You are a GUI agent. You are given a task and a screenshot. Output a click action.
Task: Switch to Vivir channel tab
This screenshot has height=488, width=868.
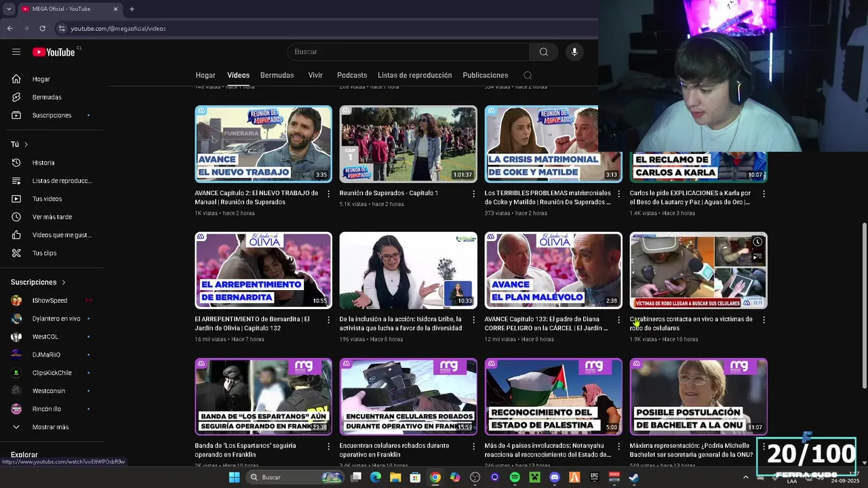(x=315, y=75)
